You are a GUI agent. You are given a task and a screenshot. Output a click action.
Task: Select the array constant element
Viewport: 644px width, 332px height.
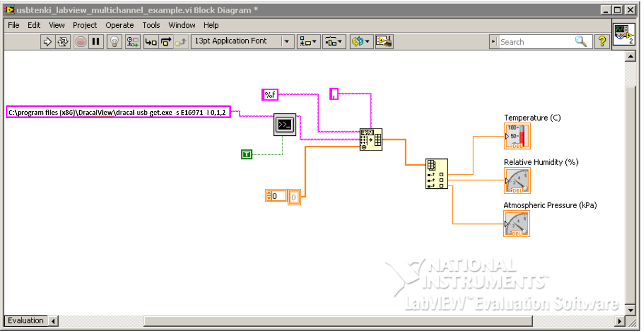[x=294, y=197]
